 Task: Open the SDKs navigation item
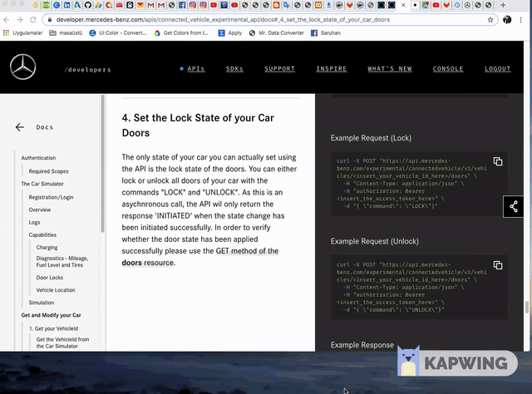pyautogui.click(x=234, y=68)
